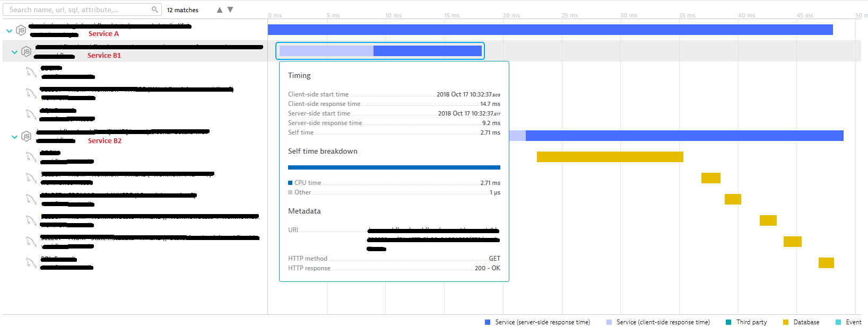Click Service B2's blue server-side timeline bar
868x328 pixels.
684,136
